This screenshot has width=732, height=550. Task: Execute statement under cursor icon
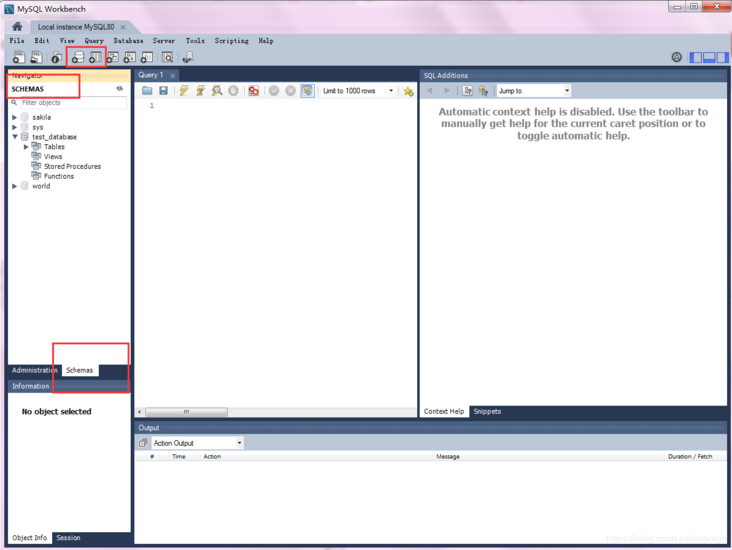200,91
